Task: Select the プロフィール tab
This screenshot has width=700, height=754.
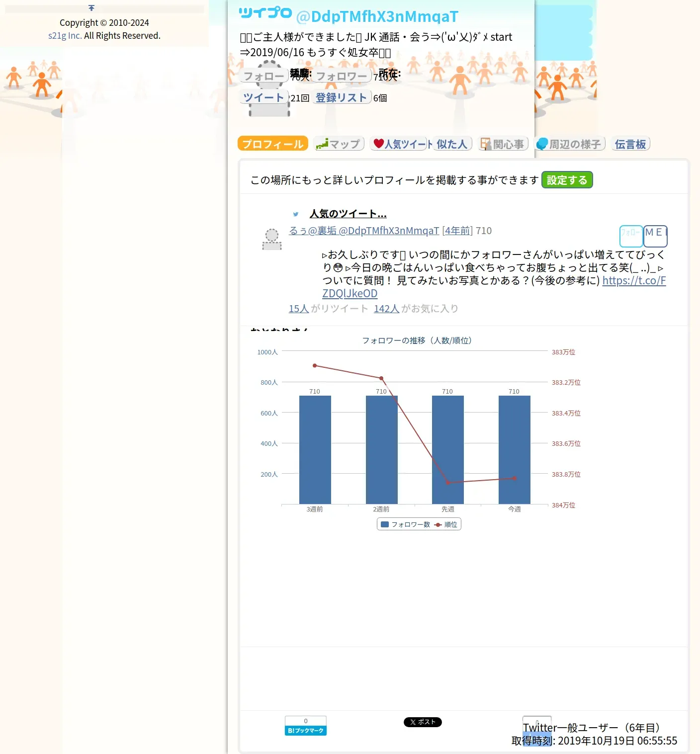Action: coord(273,144)
